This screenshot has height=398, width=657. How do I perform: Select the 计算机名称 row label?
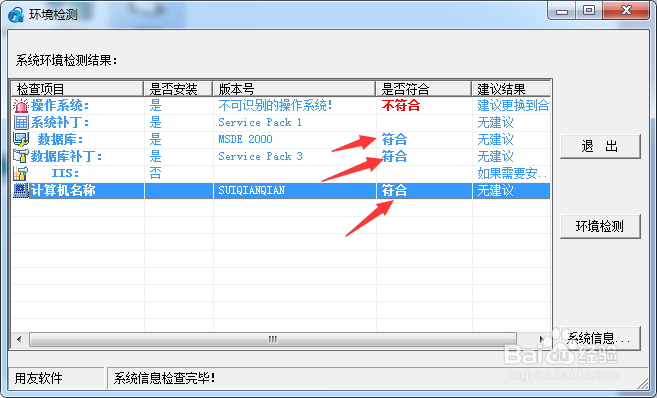point(63,190)
